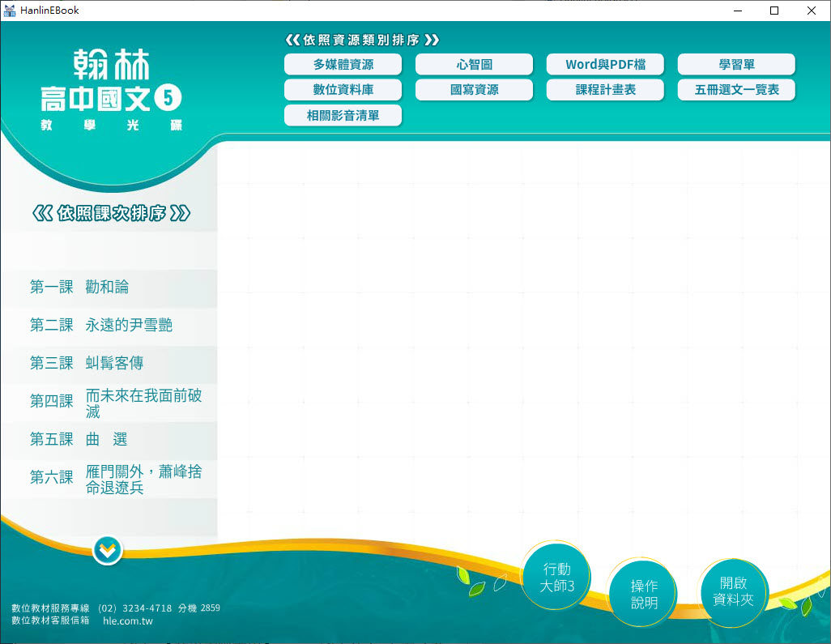831x644 pixels.
Task: Open 相關影音清單 list
Action: point(343,116)
